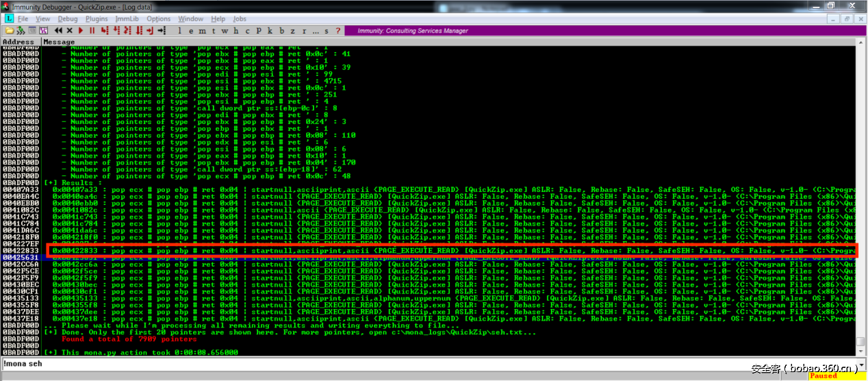The height and width of the screenshot is (381, 868).
Task: Open the CPU 'c' window
Action: tap(247, 31)
